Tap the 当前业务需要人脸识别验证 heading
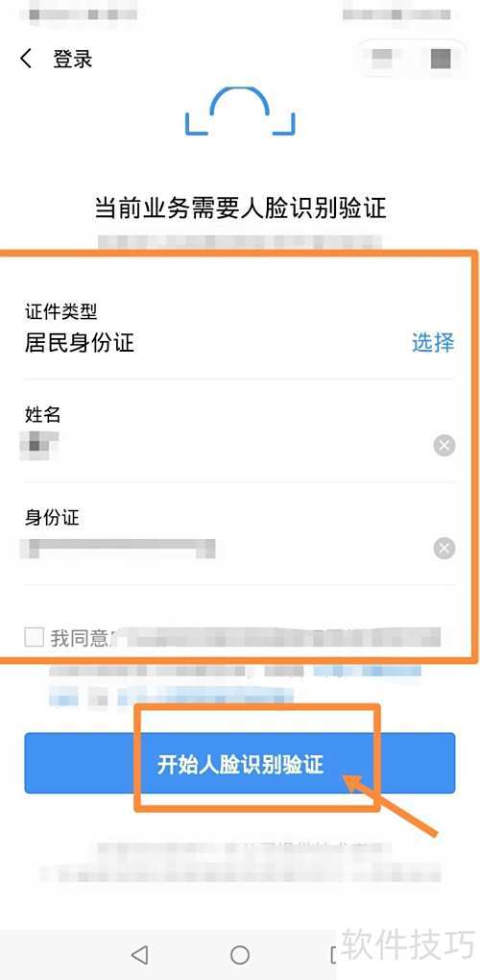This screenshot has width=480, height=980. (240, 207)
